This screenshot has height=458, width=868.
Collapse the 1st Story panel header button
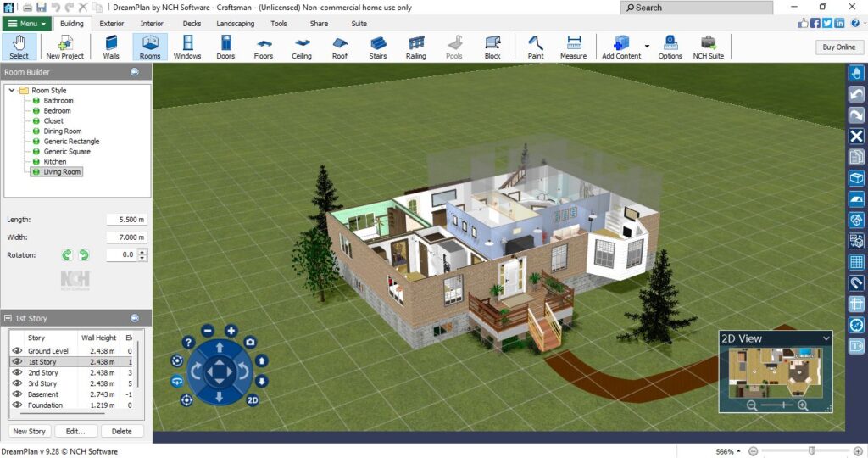point(135,318)
